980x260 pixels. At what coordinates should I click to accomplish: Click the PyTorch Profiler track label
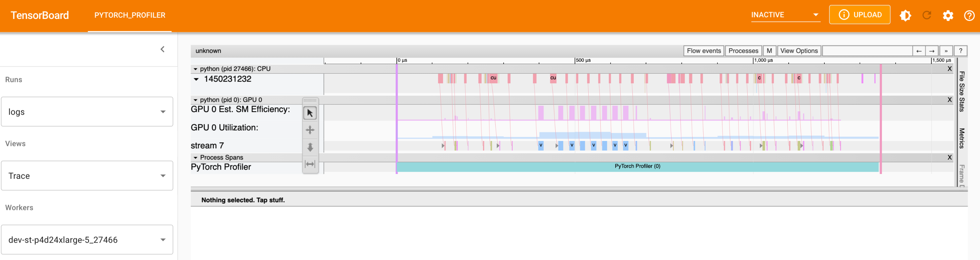(221, 167)
